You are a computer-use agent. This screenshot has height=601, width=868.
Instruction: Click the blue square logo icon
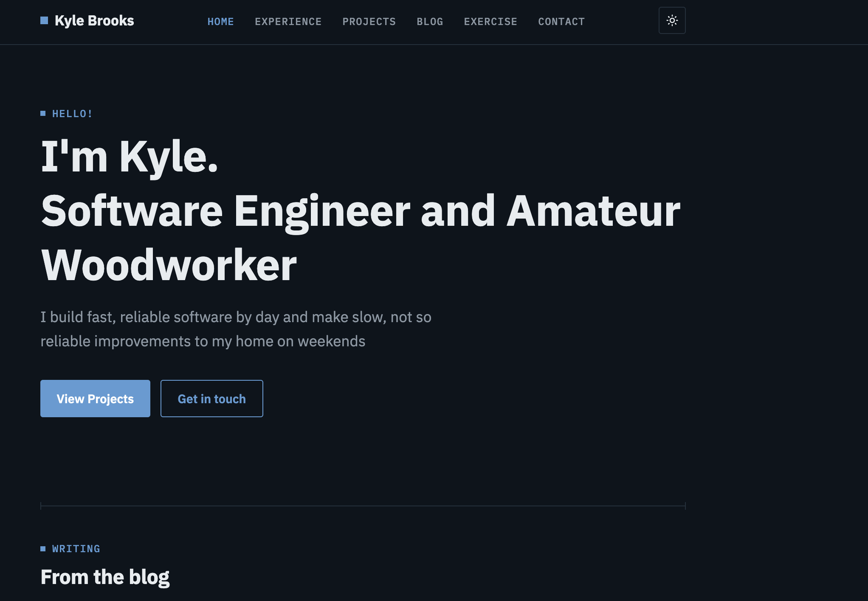(x=44, y=20)
